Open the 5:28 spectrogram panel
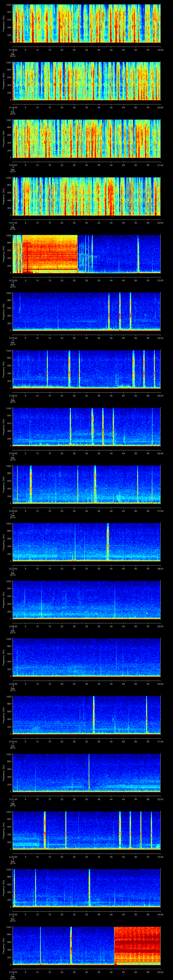The image size is (173, 980). pyautogui.click(x=87, y=600)
